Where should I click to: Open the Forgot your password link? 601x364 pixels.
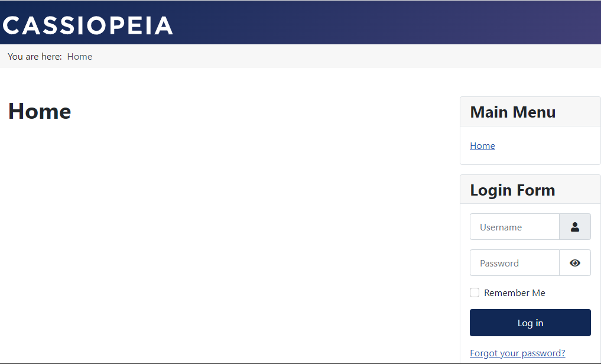[517, 353]
